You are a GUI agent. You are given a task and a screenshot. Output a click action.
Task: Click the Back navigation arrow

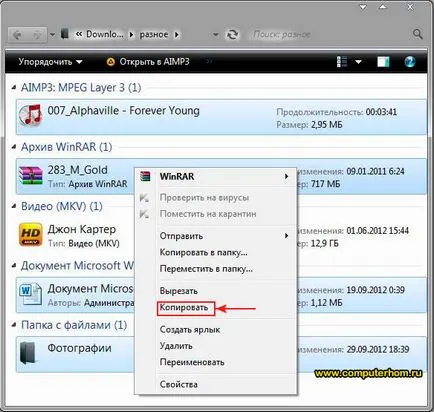(x=17, y=35)
